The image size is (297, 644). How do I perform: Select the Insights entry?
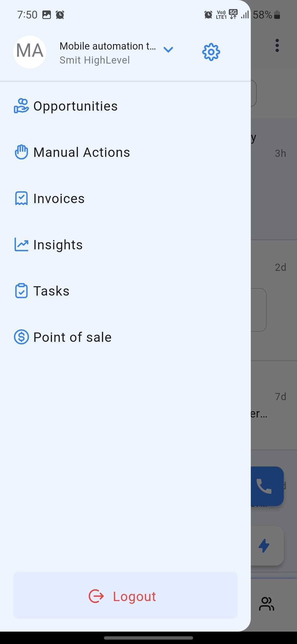point(125,245)
